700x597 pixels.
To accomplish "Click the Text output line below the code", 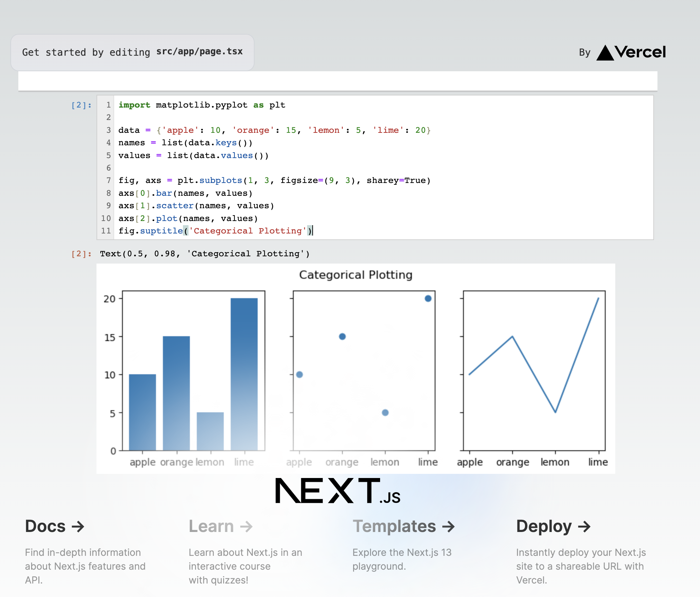I will [x=205, y=254].
